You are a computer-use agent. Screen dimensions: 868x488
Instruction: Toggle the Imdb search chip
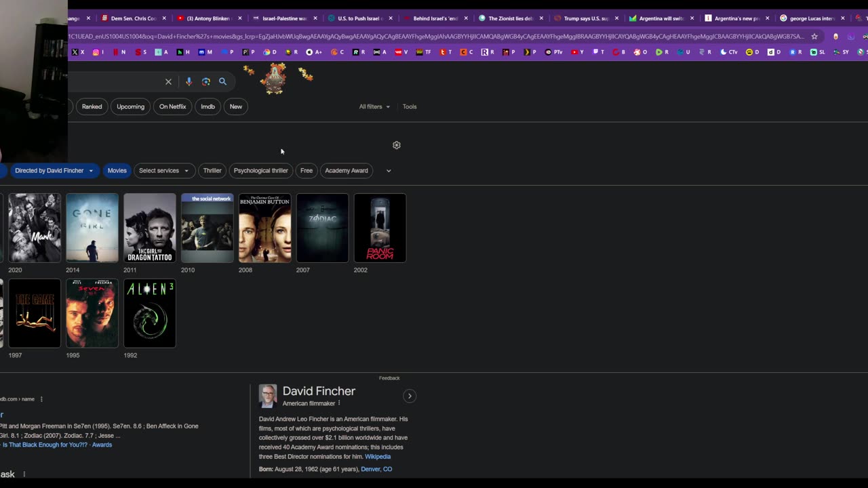tap(208, 106)
